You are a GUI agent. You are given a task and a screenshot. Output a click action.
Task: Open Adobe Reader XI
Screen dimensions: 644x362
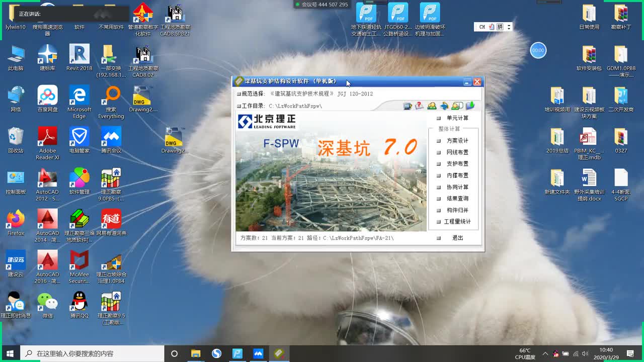48,143
